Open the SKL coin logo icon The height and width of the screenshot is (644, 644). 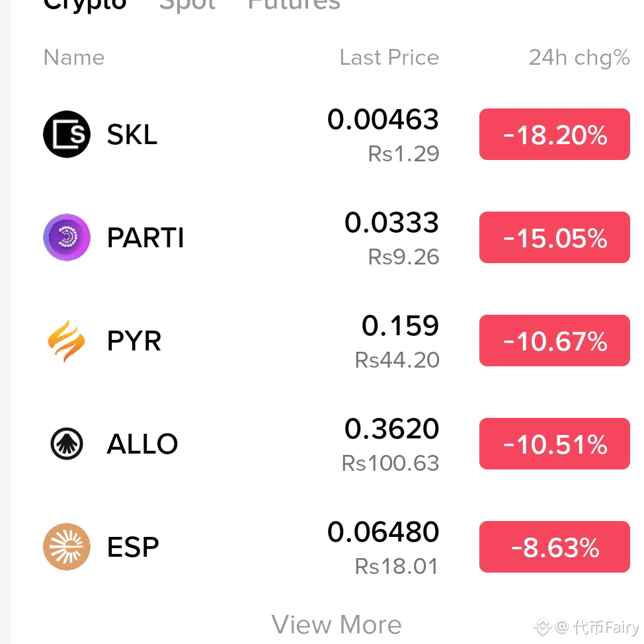(67, 134)
